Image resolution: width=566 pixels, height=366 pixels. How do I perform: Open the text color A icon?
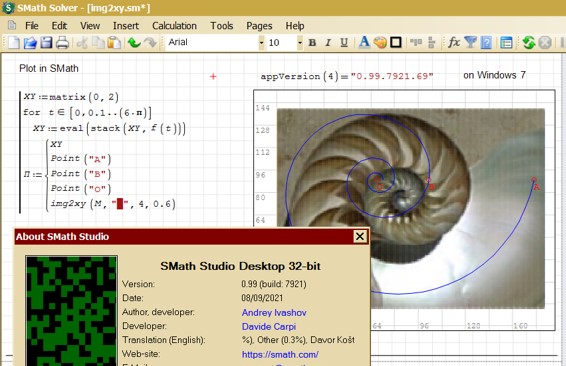364,42
